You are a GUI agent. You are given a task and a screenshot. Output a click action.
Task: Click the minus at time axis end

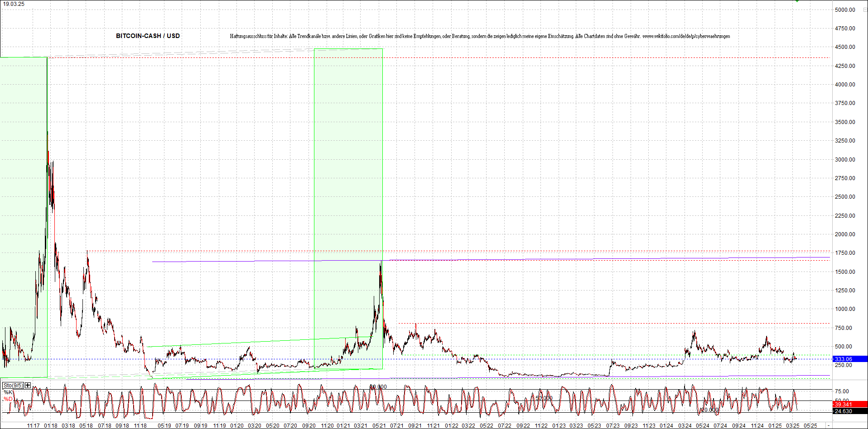coord(828,425)
